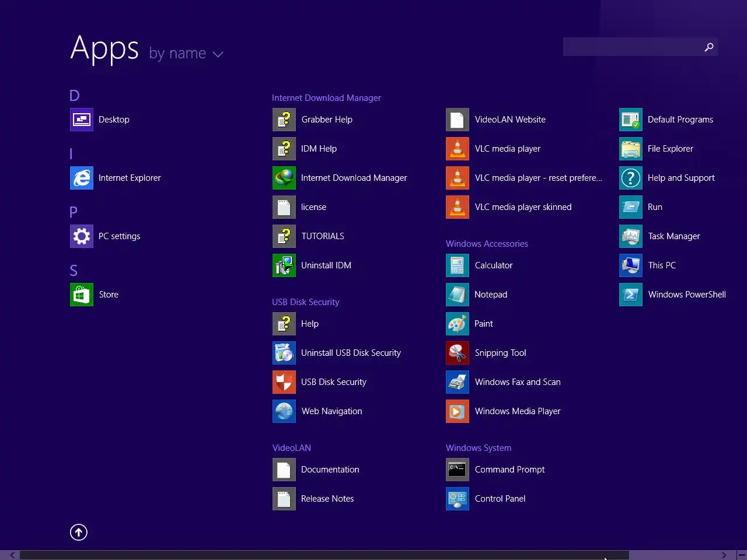Click the zoom-out minus button at bottom right
747x560 pixels.
741,554
